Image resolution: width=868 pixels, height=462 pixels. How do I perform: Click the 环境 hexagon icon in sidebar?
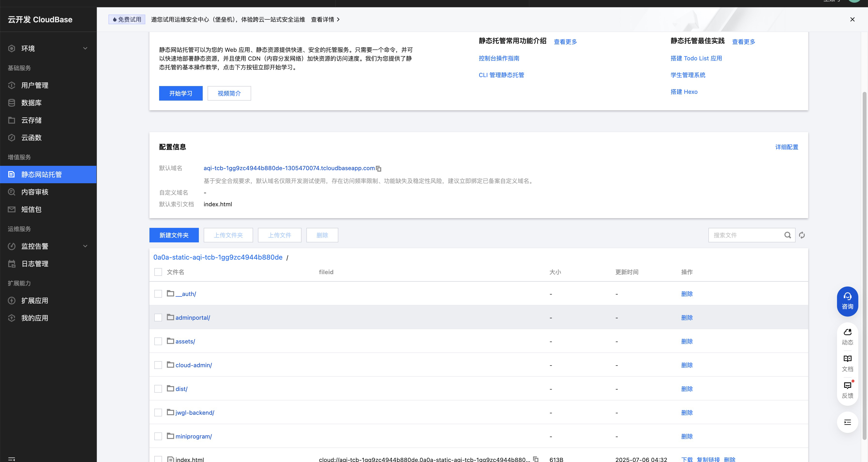(x=12, y=48)
